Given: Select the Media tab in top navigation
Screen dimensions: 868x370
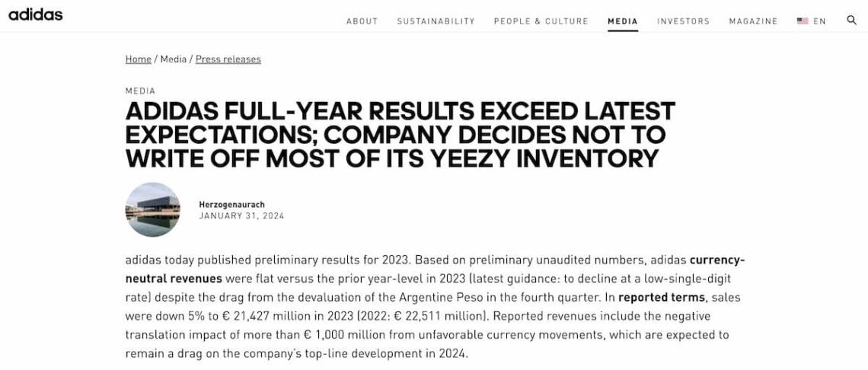Looking at the screenshot, I should [623, 21].
